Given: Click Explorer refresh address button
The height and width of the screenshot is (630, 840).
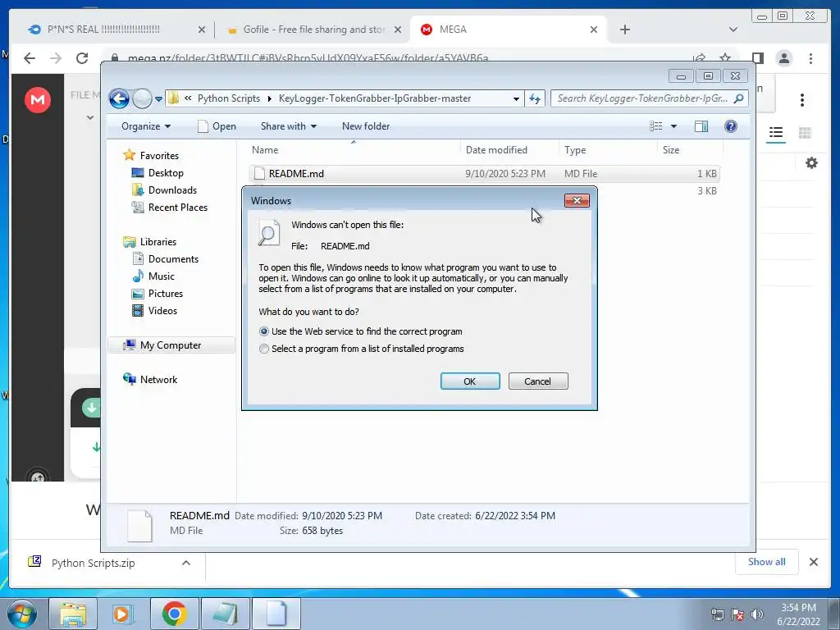Looking at the screenshot, I should tap(535, 98).
